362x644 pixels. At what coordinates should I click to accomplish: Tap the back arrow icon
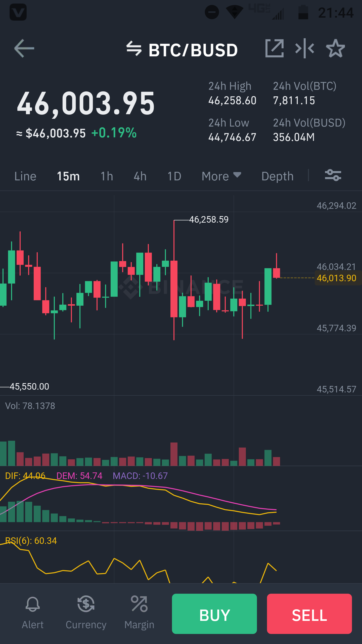[24, 48]
